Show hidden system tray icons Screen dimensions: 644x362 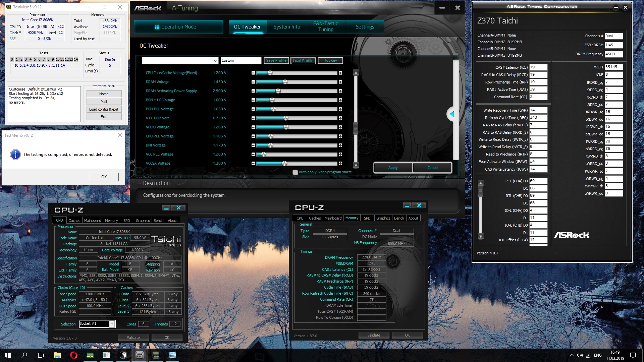click(572, 355)
